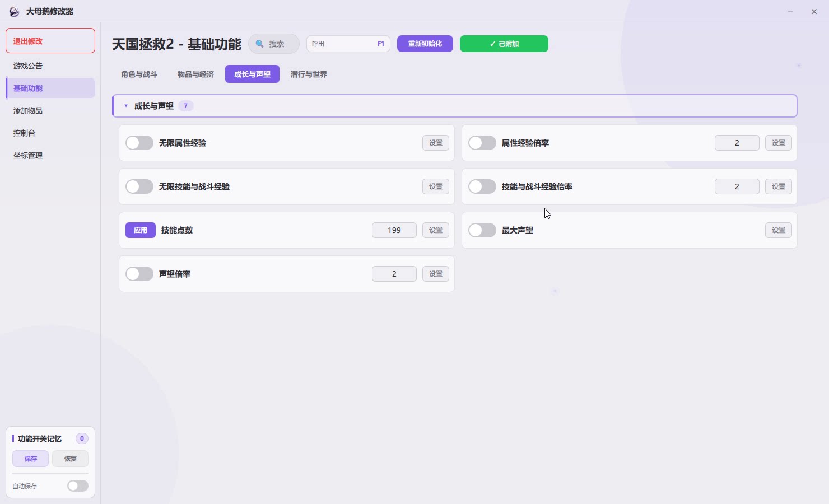Open 设置 for 属性经验倍率
This screenshot has width=829, height=504.
(779, 143)
